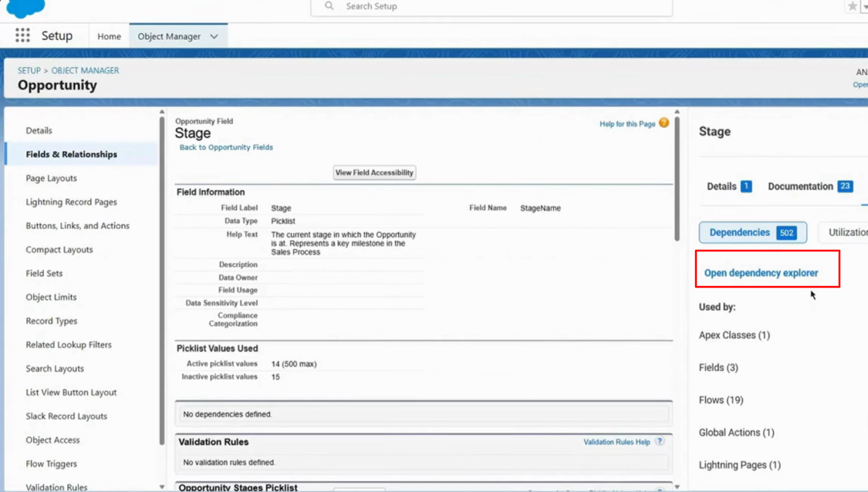
Task: Click the orange help question mark icon
Action: (x=664, y=123)
